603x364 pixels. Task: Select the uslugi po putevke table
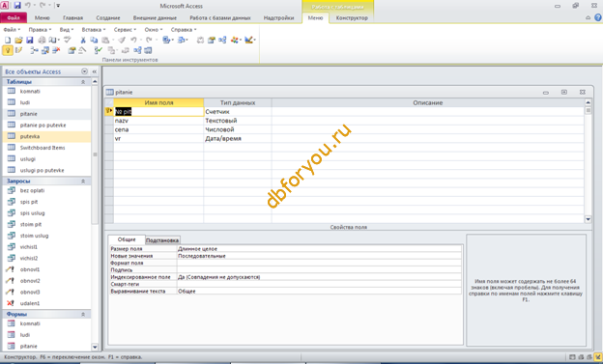coord(46,170)
